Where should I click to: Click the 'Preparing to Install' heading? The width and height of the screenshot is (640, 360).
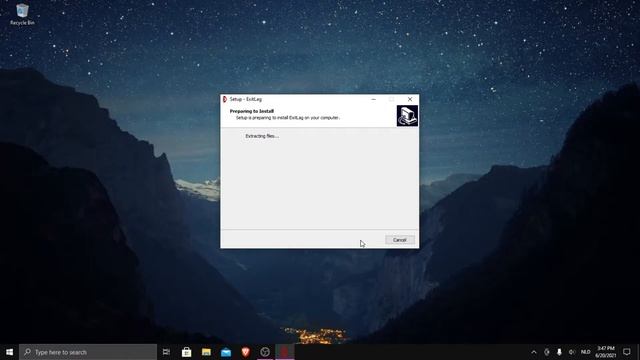[251, 111]
